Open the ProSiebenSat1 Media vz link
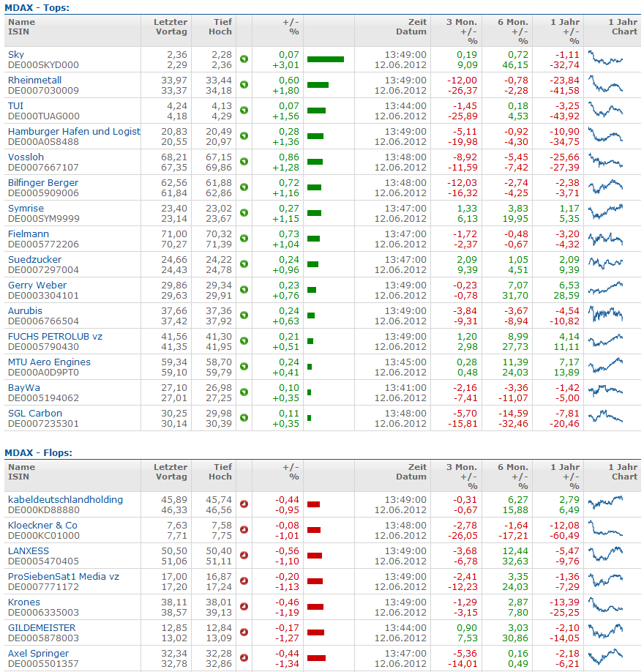The image size is (644, 672). click(x=64, y=576)
